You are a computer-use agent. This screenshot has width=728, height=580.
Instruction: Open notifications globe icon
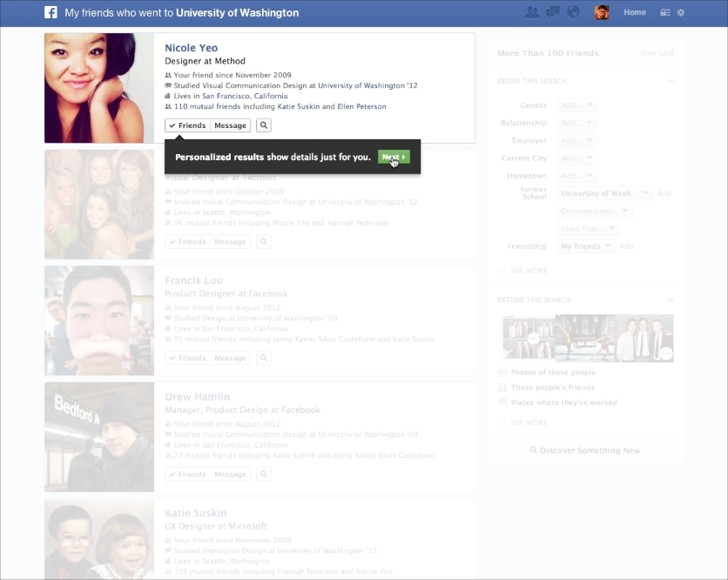(573, 12)
